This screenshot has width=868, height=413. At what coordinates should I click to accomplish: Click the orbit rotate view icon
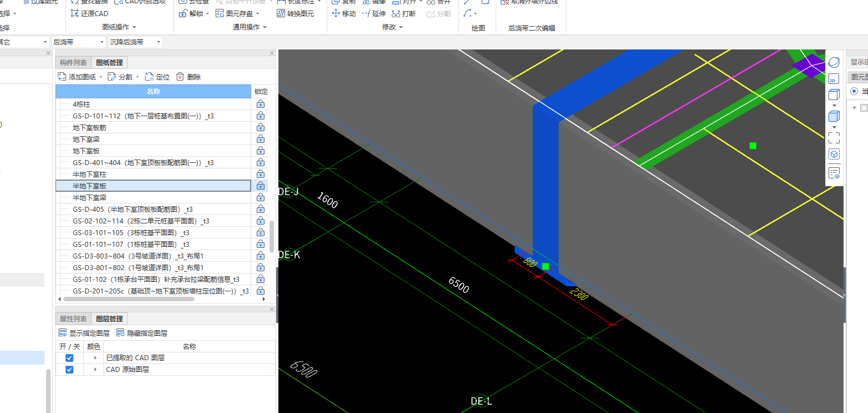(x=834, y=62)
